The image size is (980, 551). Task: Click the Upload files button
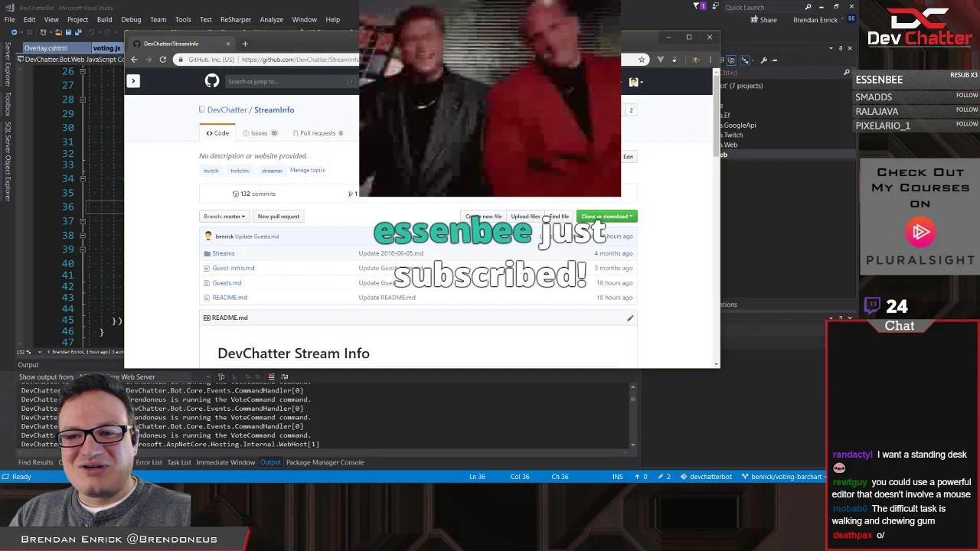(x=525, y=217)
